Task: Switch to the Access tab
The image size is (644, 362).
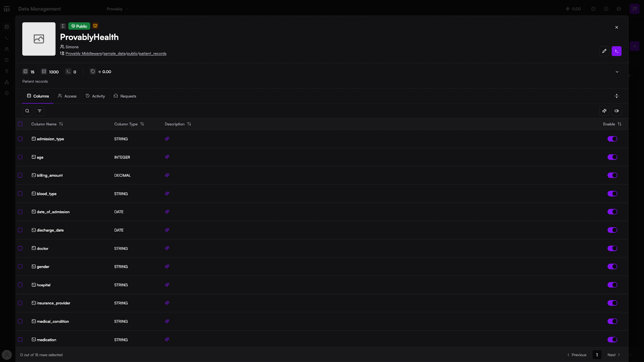Action: [67, 96]
